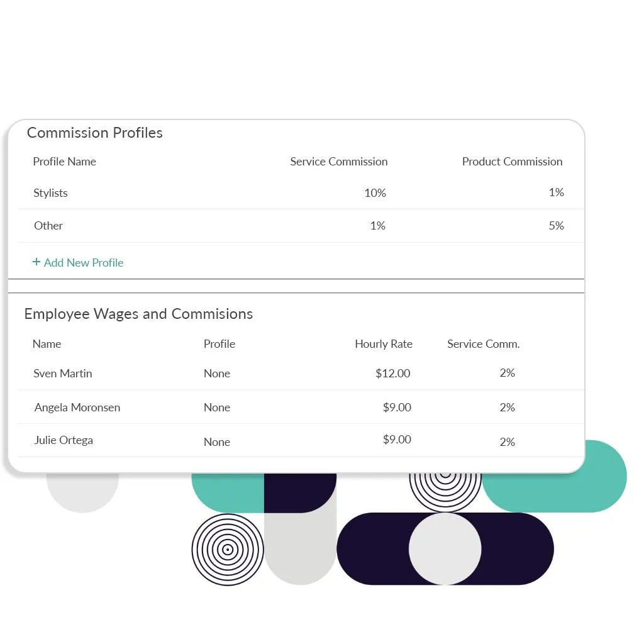The image size is (644, 644).
Task: Edit Other service commission of 1%
Action: pyautogui.click(x=377, y=226)
